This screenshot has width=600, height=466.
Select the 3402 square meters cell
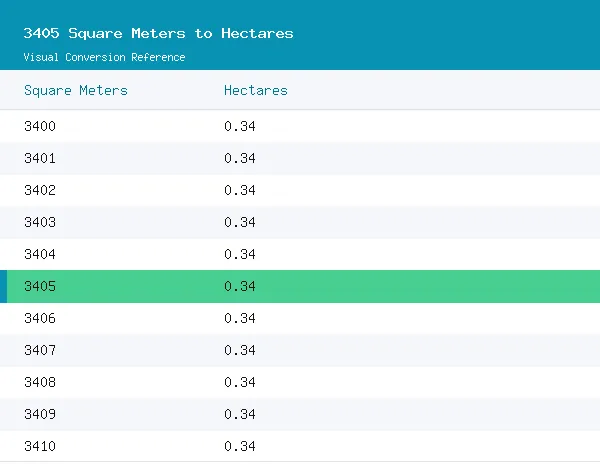coord(40,190)
